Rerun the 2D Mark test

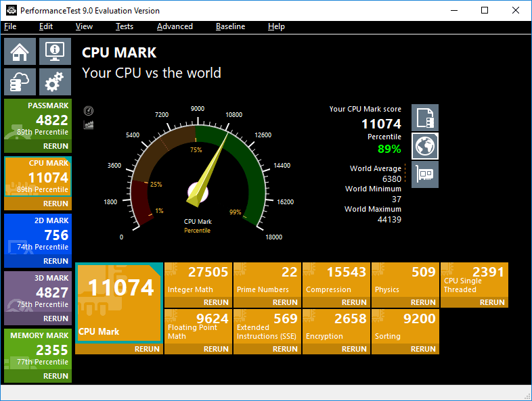(38, 261)
